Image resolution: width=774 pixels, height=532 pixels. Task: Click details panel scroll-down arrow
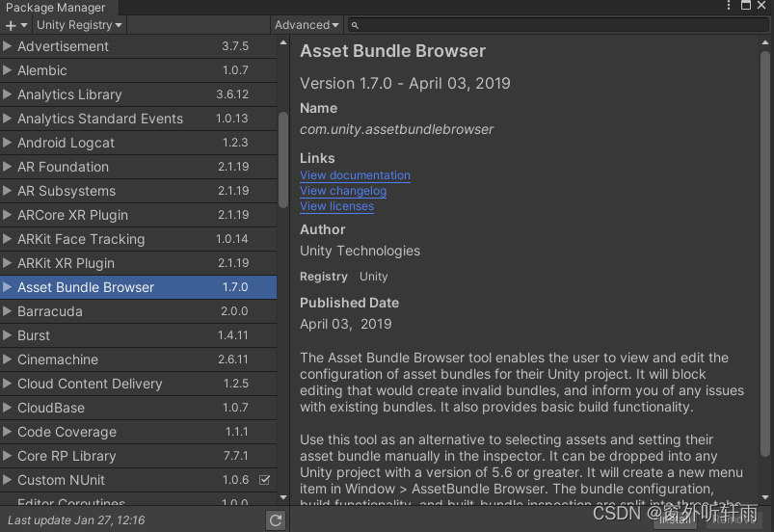[x=765, y=497]
